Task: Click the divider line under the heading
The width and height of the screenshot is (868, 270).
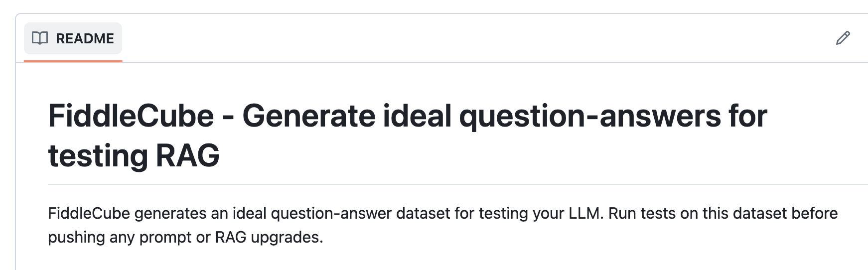Action: point(448,184)
